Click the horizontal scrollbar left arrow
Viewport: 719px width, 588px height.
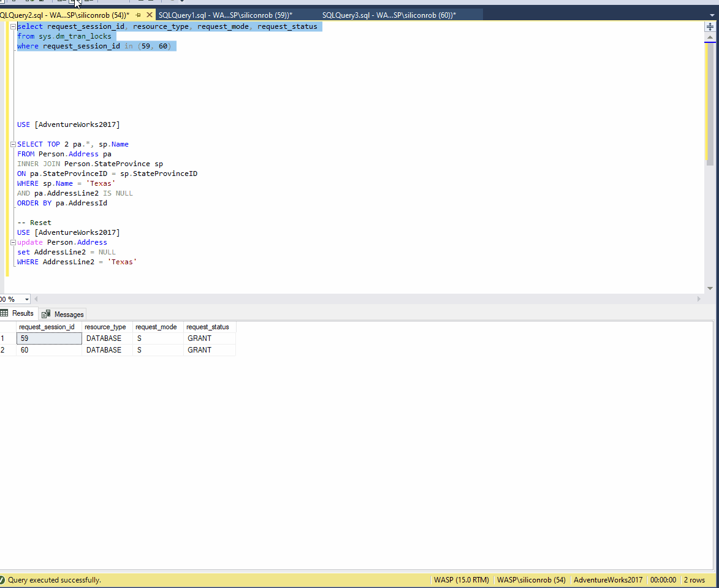click(x=35, y=299)
